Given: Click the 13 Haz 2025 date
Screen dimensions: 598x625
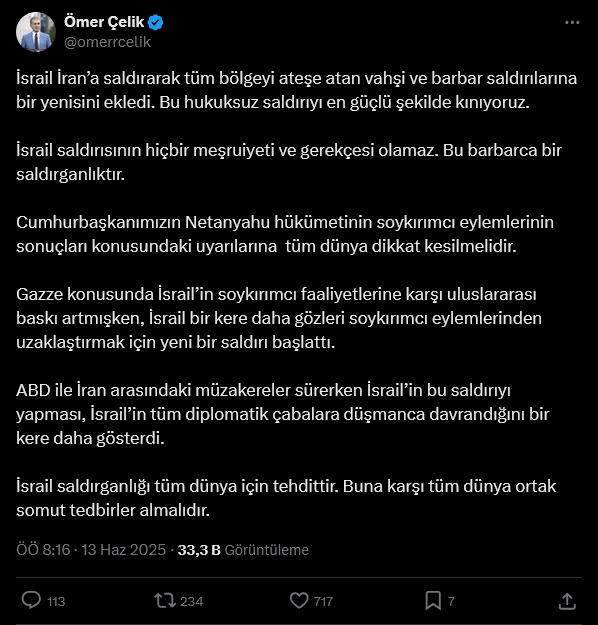Looking at the screenshot, I should (x=124, y=550).
